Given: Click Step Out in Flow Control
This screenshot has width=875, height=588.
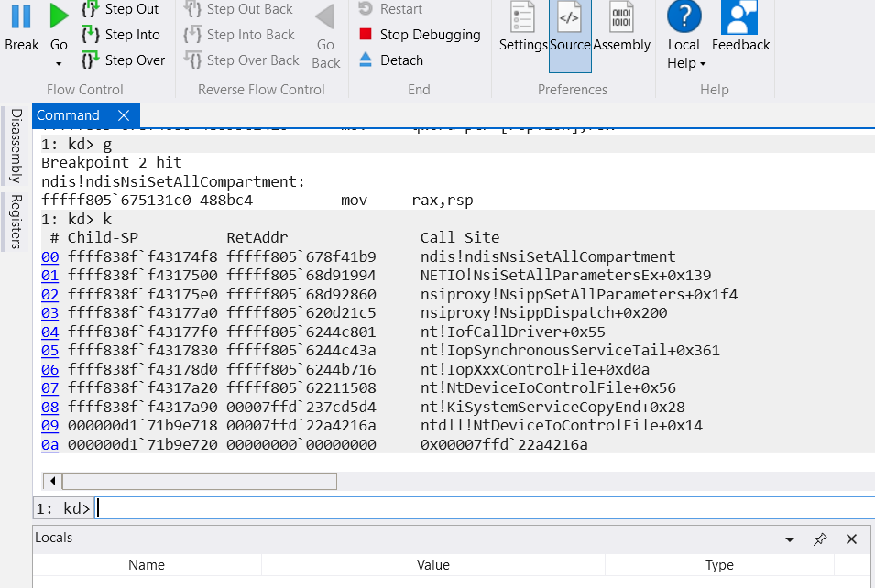Looking at the screenshot, I should (x=120, y=9).
